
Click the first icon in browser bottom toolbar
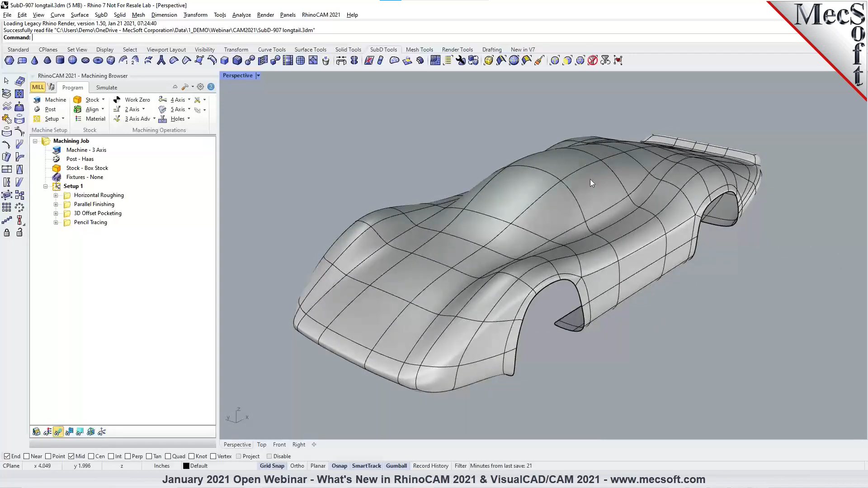tap(37, 432)
